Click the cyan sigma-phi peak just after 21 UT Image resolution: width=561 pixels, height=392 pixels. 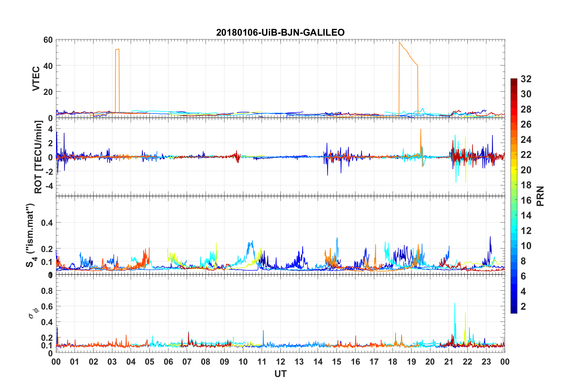pos(455,303)
